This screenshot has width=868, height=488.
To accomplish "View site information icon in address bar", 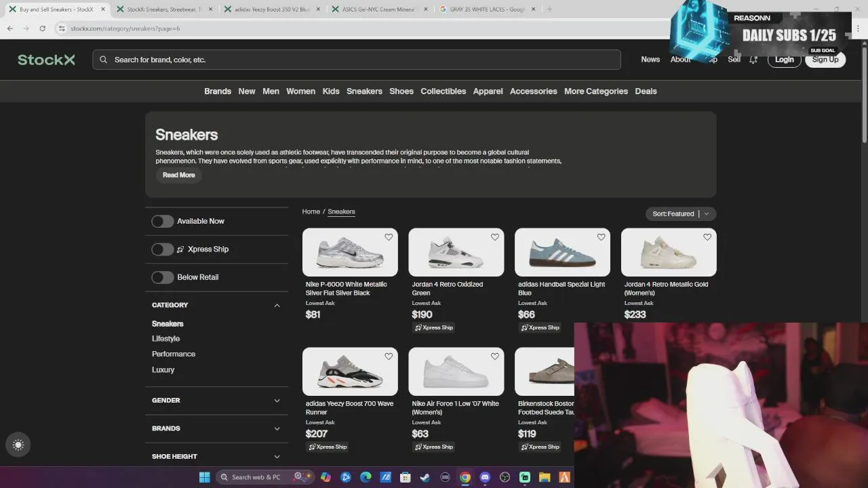I will point(62,28).
